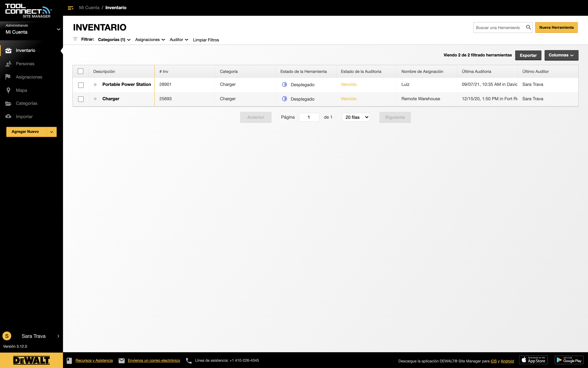588x368 pixels.
Task: Click Desplegado status icon for Portable Power Station
Action: click(x=285, y=84)
